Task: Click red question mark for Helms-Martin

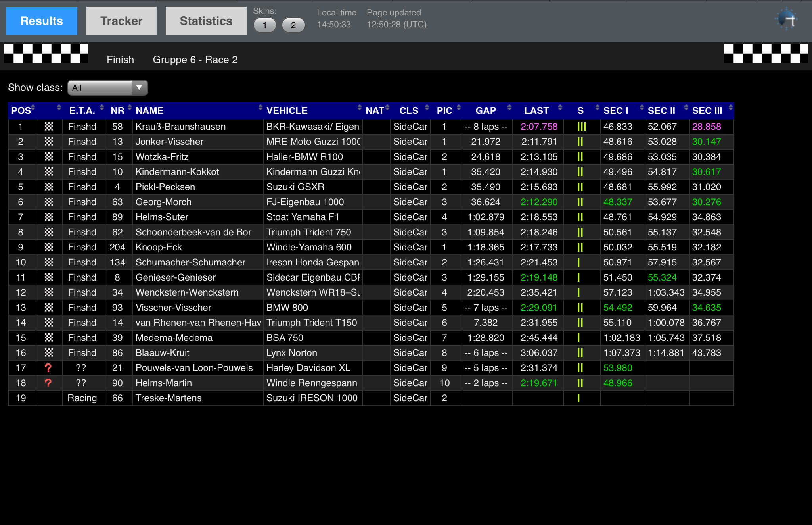Action: coord(48,383)
